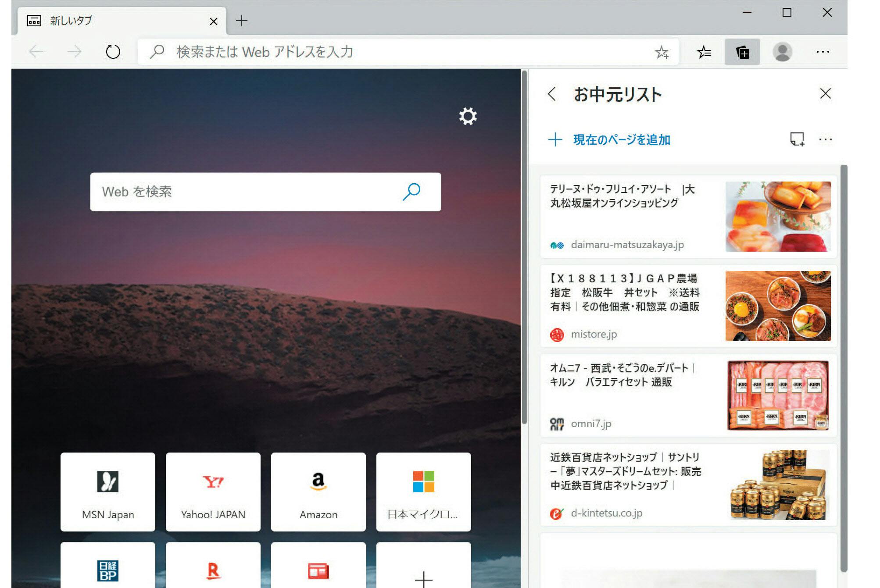Click the page refresh icon

pos(113,52)
